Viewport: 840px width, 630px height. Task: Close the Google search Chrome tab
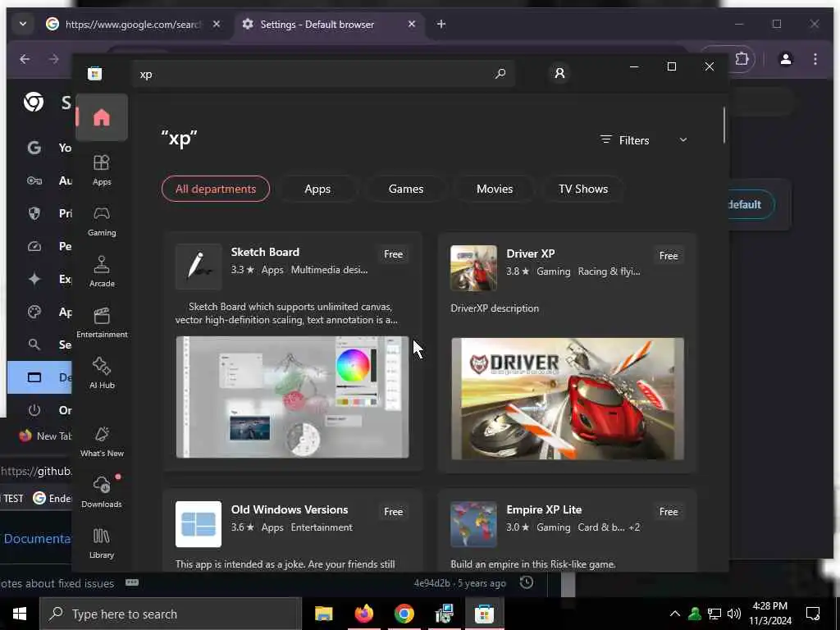[x=217, y=24]
